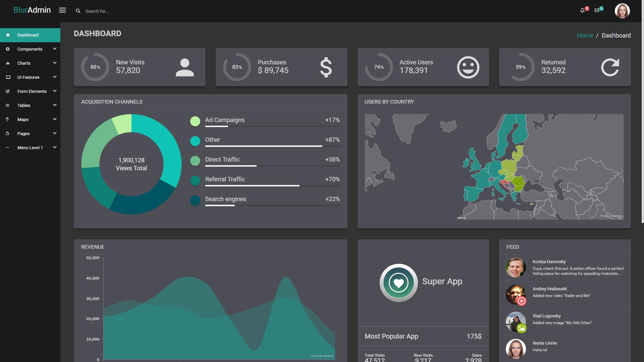
Task: Click the search magnifier icon
Action: coord(78,11)
